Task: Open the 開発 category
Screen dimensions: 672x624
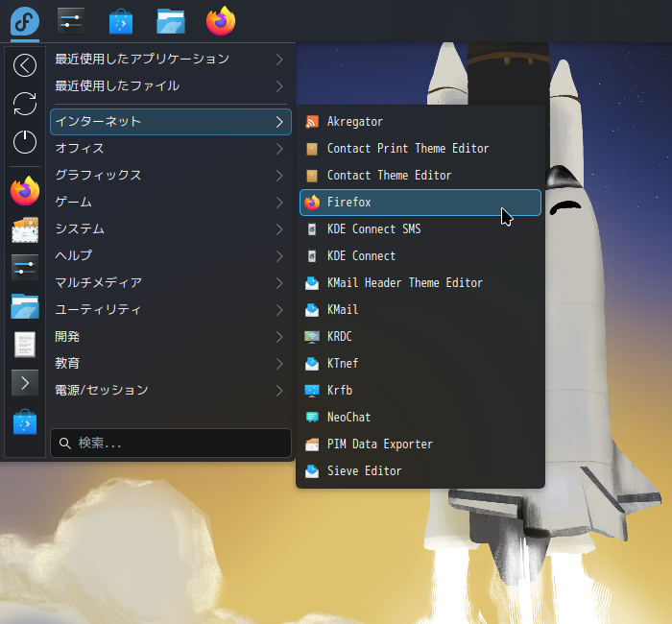Action: click(171, 337)
